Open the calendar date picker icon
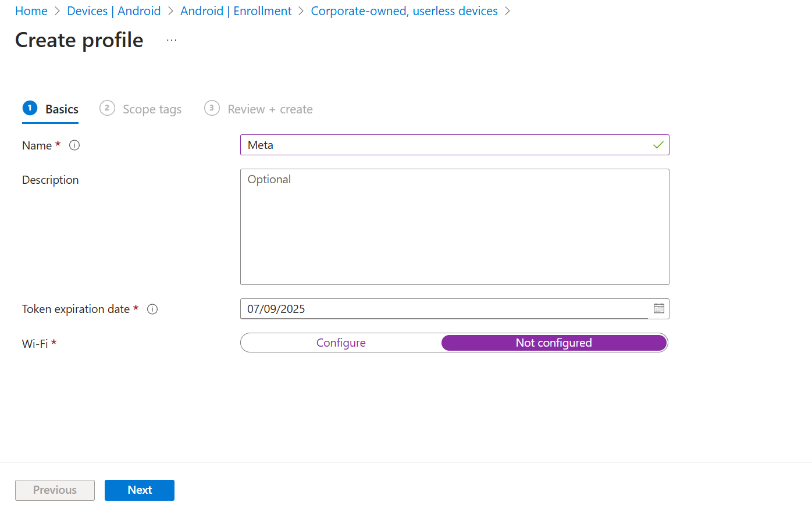The image size is (812, 506). click(x=658, y=309)
